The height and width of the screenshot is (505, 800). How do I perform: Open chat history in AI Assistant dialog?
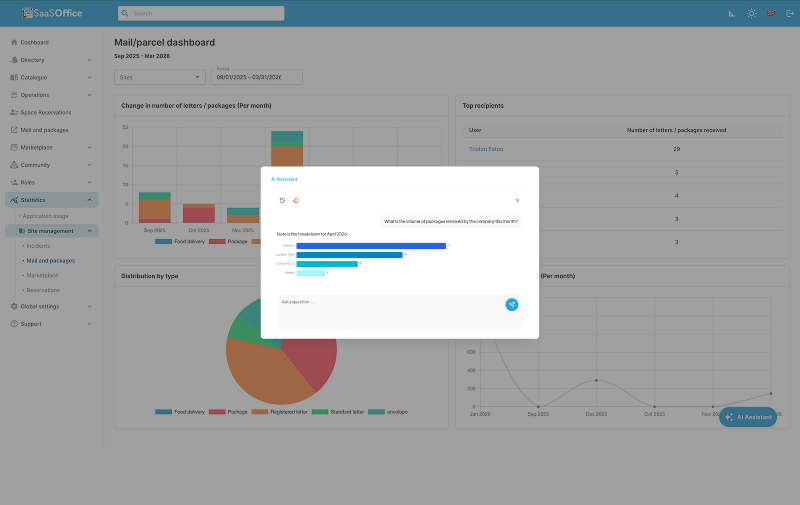click(x=282, y=200)
